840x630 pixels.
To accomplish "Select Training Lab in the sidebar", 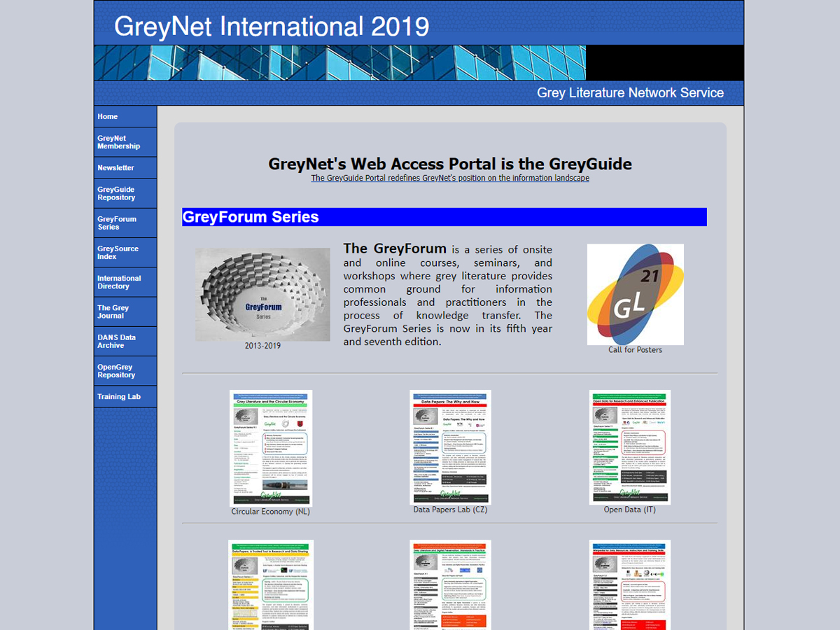I will click(x=119, y=397).
